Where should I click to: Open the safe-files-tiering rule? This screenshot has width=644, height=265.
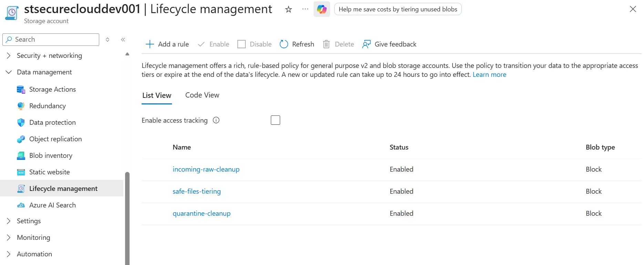coord(197,191)
